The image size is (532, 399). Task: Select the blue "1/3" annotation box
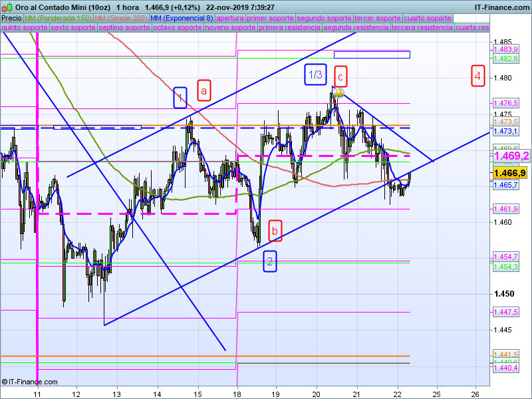[315, 74]
